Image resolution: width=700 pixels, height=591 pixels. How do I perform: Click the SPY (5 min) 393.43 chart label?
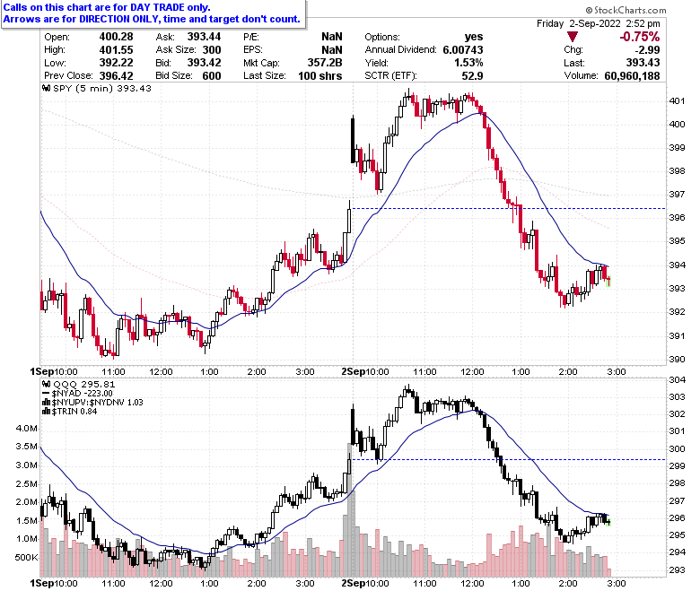pos(102,88)
